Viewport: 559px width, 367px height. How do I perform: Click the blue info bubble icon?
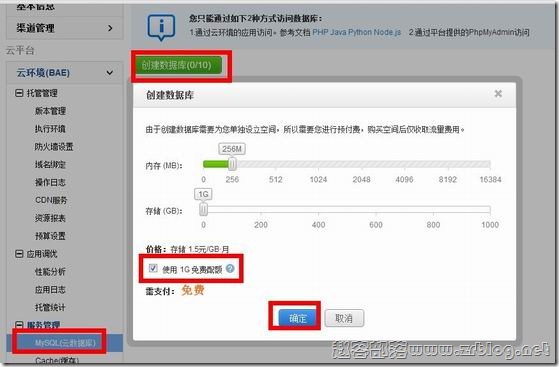pos(161,27)
